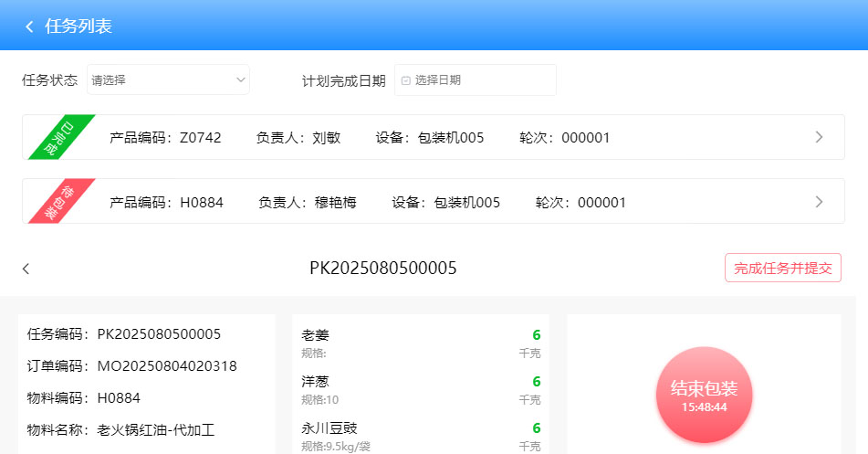
Task: Click the calendar icon in the date field
Action: [406, 81]
